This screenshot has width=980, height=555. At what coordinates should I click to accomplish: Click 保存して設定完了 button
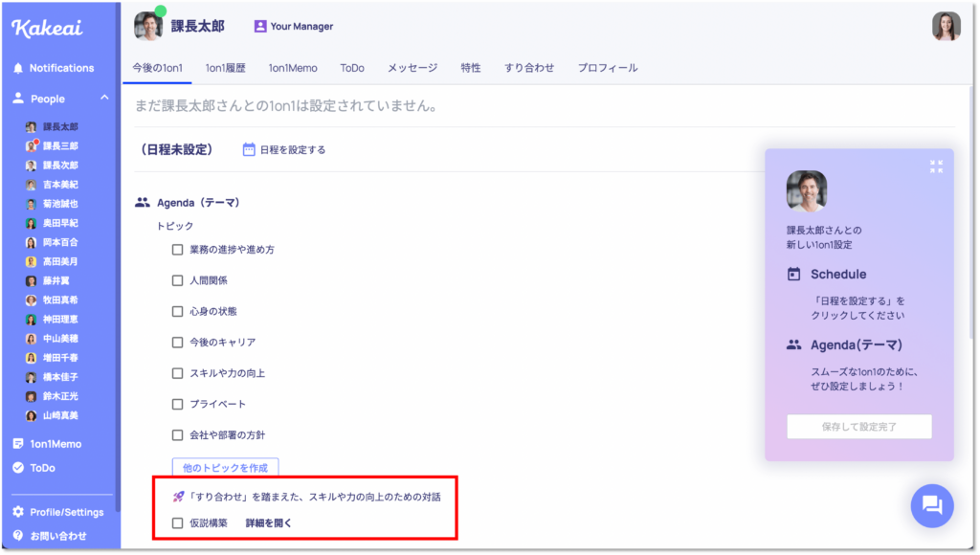point(858,427)
